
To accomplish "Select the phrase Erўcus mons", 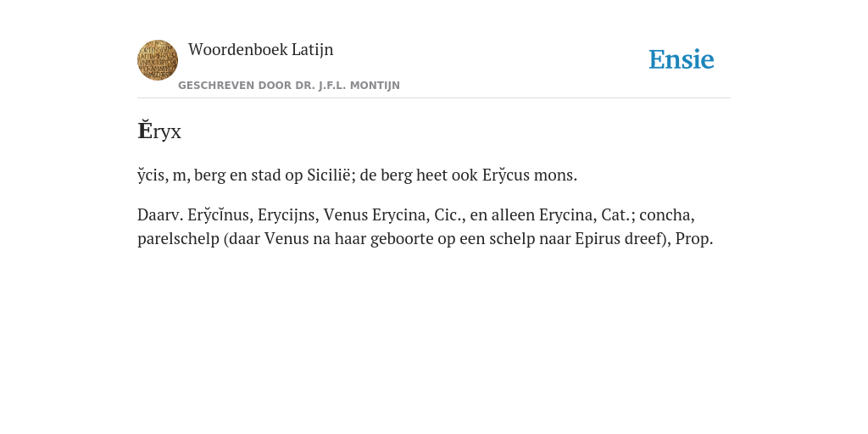I will [x=530, y=175].
